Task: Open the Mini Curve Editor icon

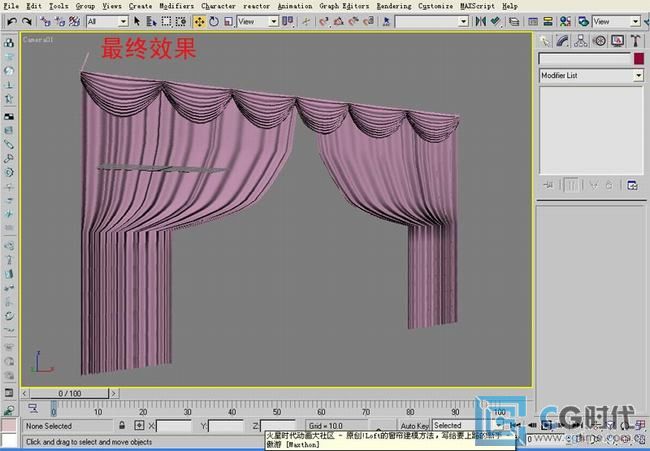Action: 33,409
